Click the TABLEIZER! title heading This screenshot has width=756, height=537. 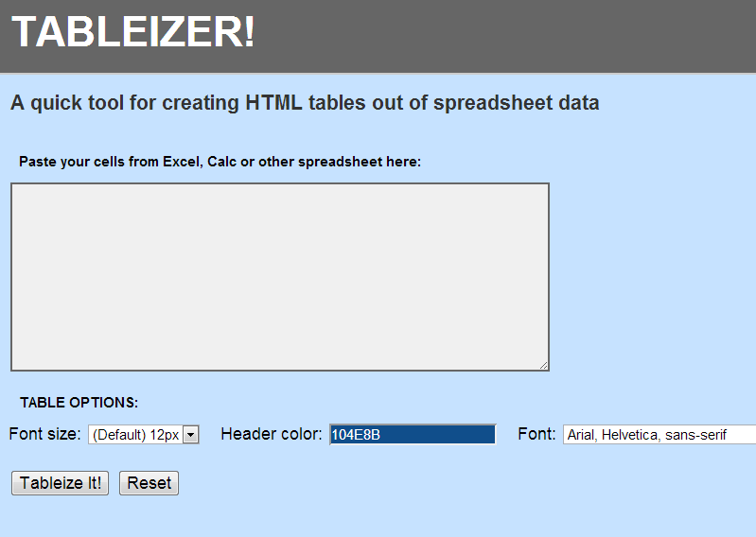pos(133,33)
